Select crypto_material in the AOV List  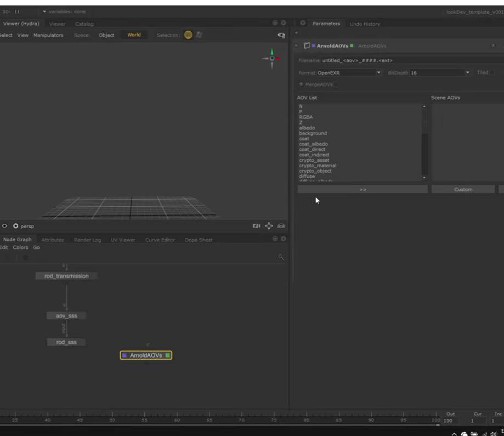[x=318, y=166]
